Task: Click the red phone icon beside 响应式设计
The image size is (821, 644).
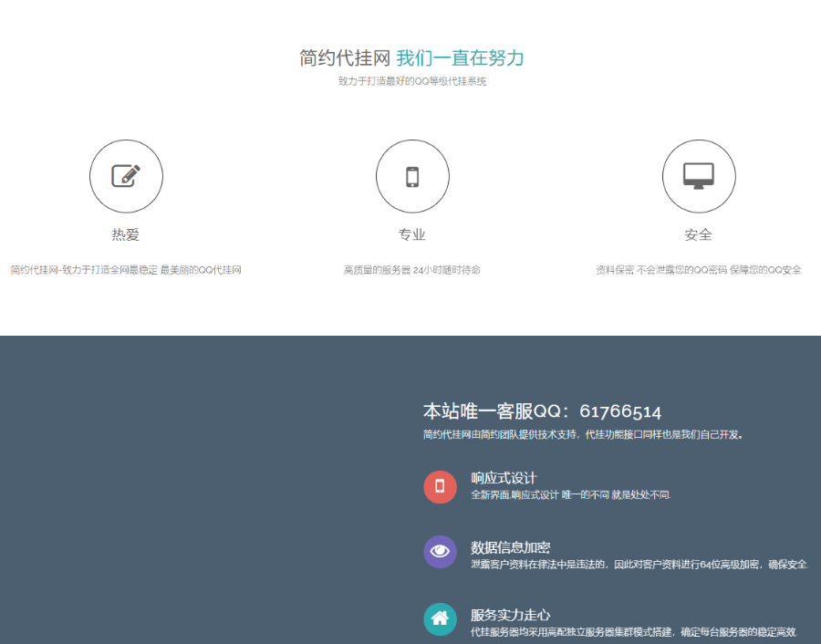Action: tap(440, 487)
